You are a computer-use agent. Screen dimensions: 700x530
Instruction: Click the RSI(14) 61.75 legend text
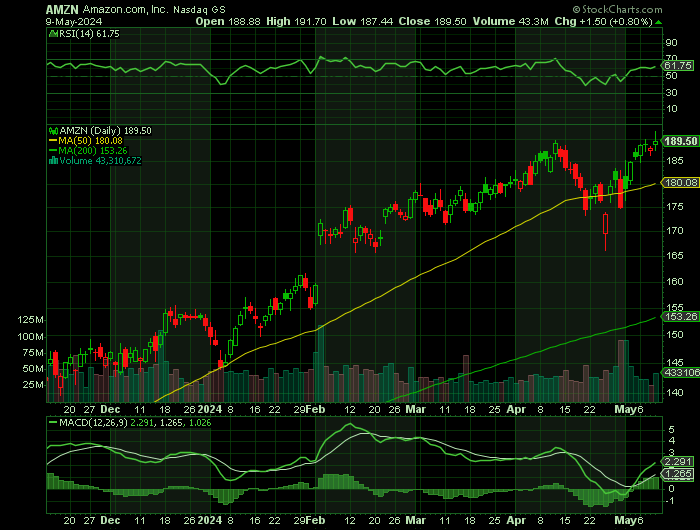[x=89, y=34]
